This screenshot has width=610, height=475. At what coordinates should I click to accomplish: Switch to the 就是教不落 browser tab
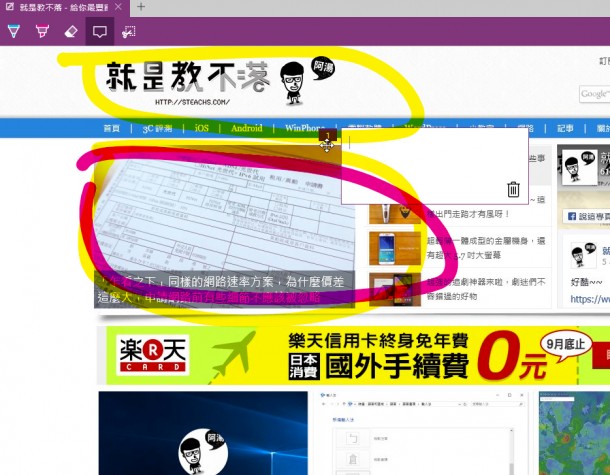[x=63, y=7]
